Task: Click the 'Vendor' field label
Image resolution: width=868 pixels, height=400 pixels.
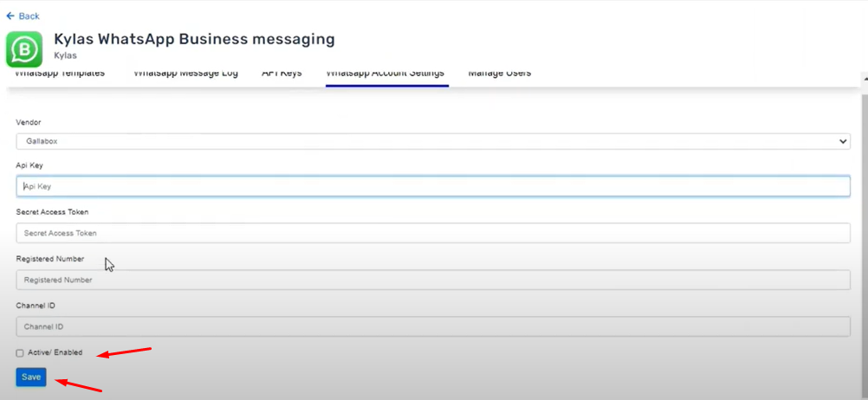Action: (29, 122)
